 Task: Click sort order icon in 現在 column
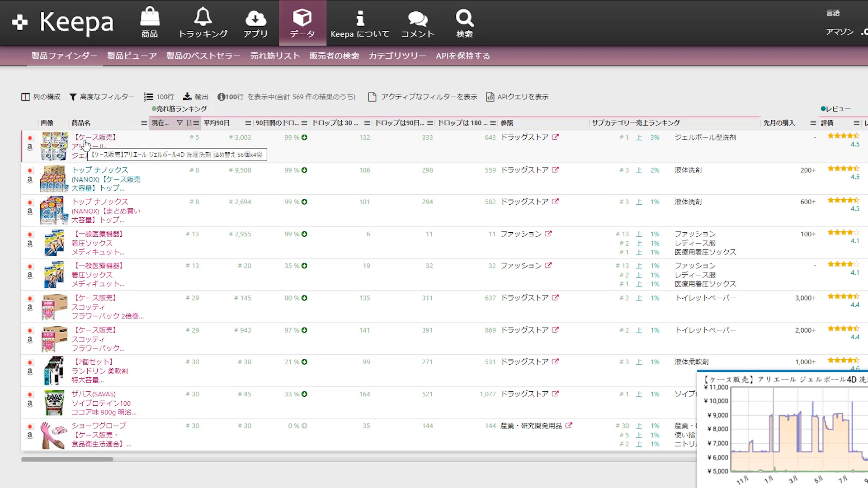click(189, 123)
